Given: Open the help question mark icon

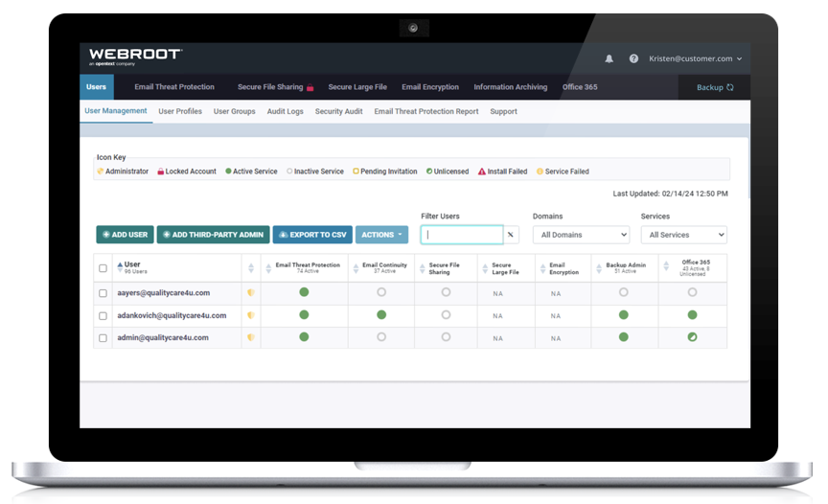Looking at the screenshot, I should point(633,58).
